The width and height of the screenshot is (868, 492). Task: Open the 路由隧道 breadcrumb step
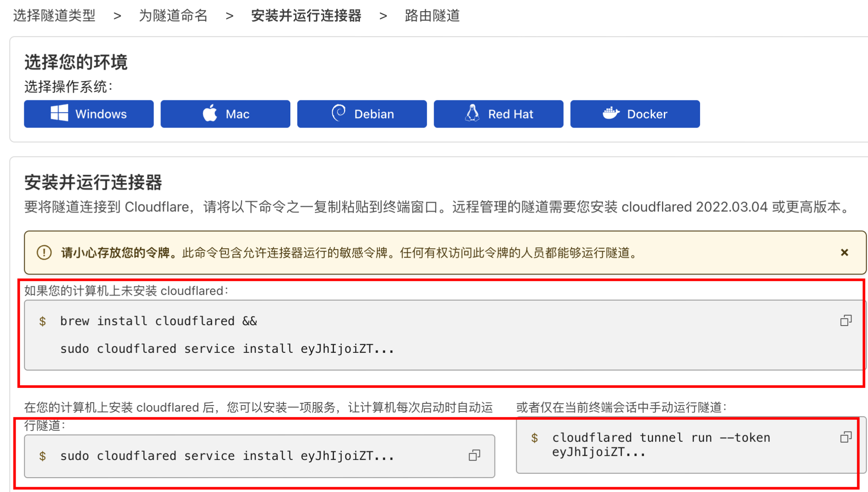pyautogui.click(x=432, y=16)
